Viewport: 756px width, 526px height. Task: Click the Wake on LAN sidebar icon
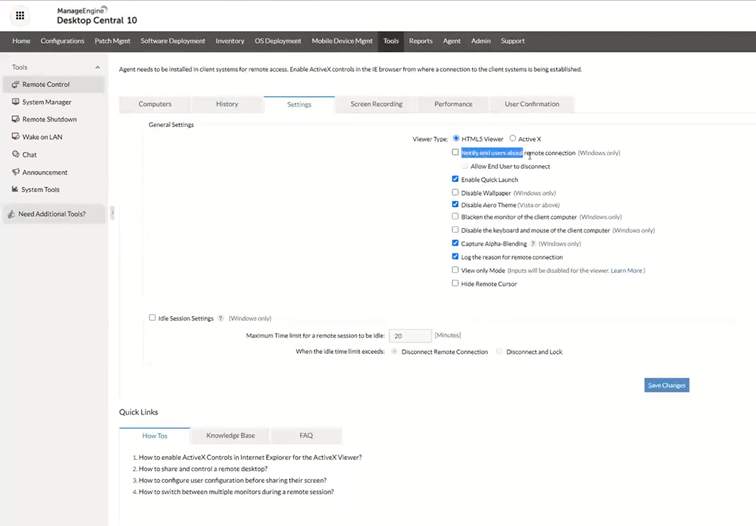point(15,137)
